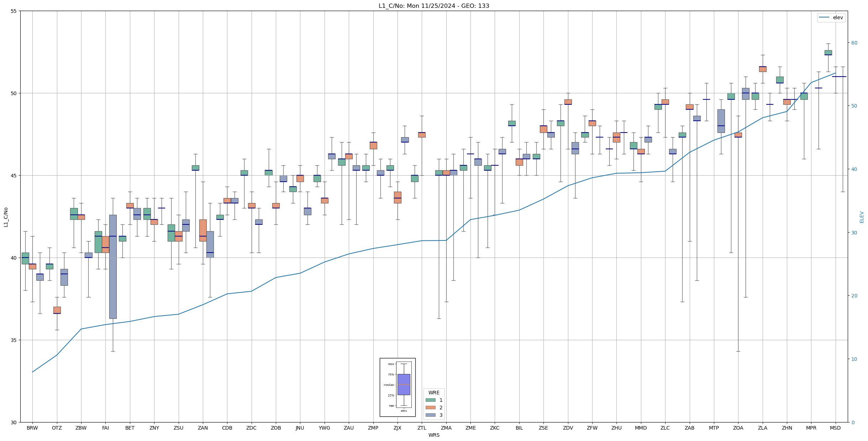Click the MSD x-axis station label
The height and width of the screenshot is (441, 868).
tap(835, 428)
